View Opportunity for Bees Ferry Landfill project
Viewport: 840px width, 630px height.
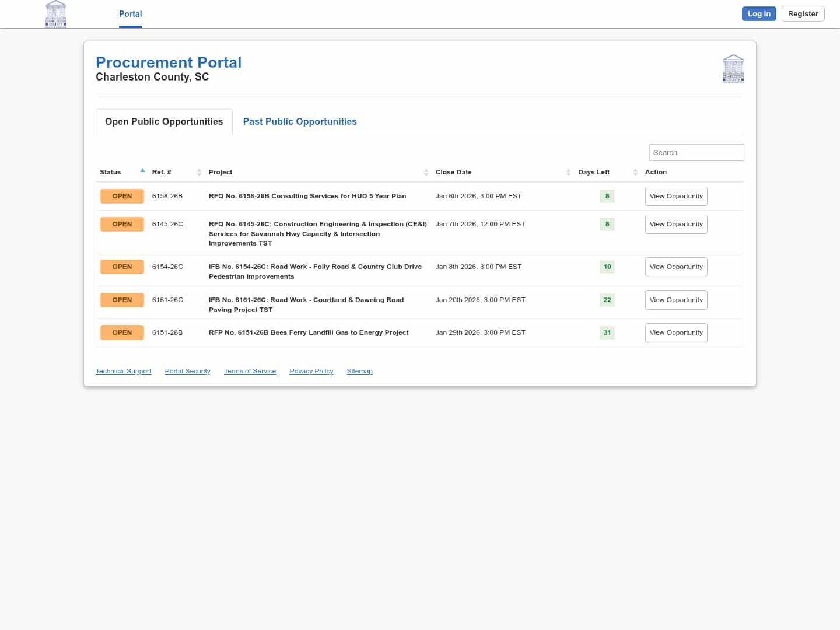(x=675, y=332)
